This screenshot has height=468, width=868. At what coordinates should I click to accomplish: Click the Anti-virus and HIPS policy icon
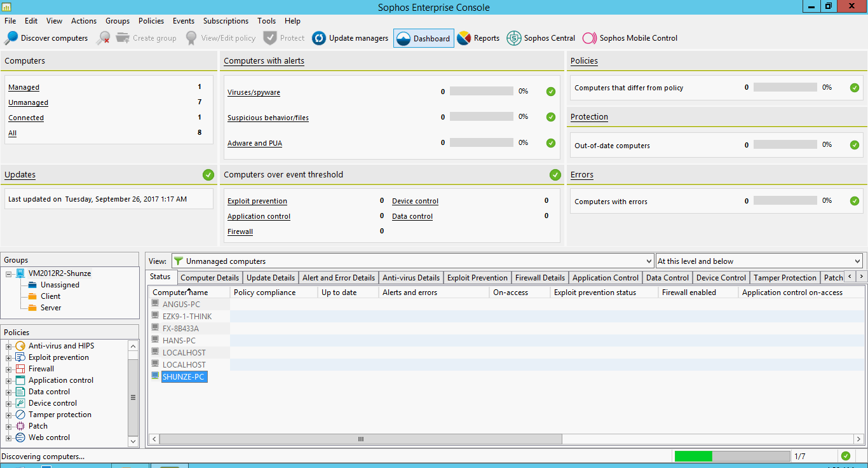point(21,346)
